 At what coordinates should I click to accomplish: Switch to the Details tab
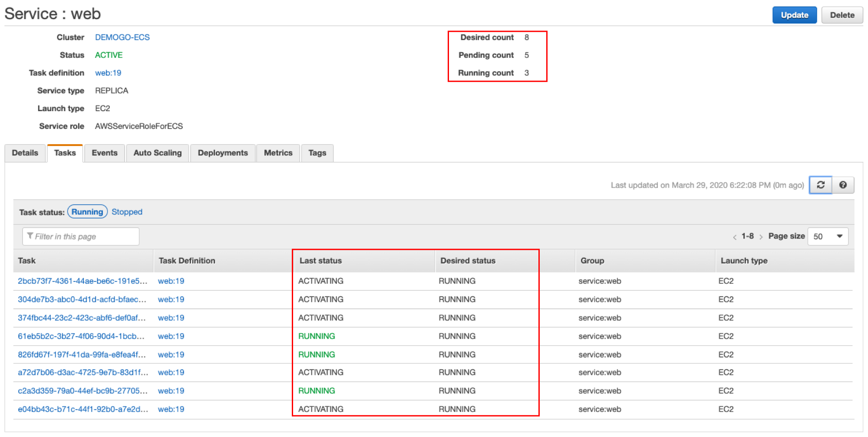click(x=25, y=153)
